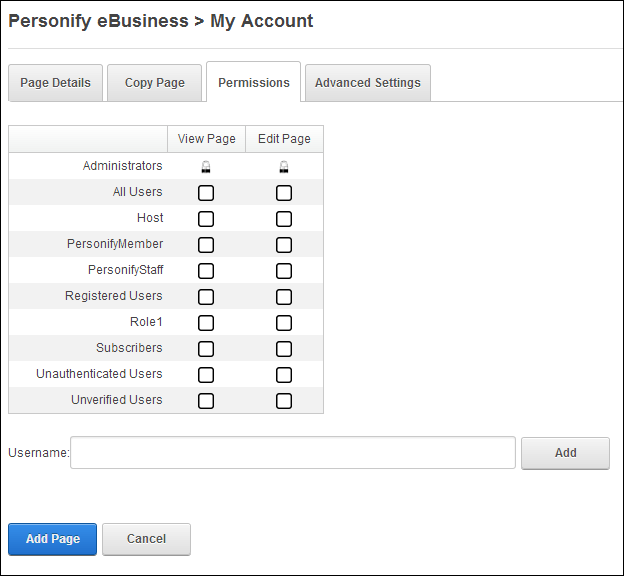
Task: Check Edit Page for Host
Action: [284, 219]
